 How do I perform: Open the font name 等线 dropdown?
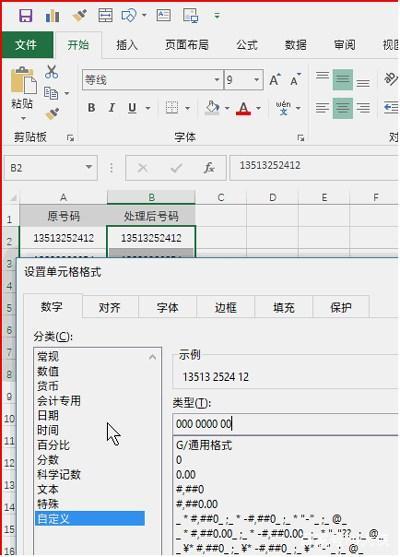[217, 80]
